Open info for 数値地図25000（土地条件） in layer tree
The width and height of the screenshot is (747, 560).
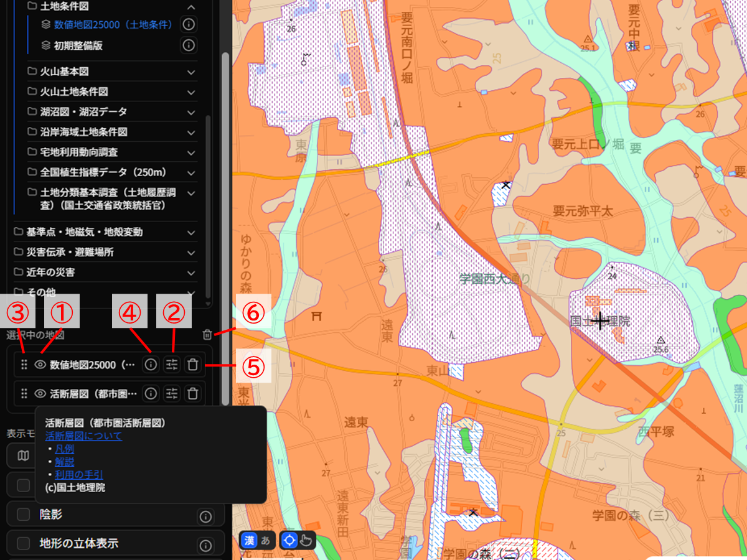pos(189,24)
